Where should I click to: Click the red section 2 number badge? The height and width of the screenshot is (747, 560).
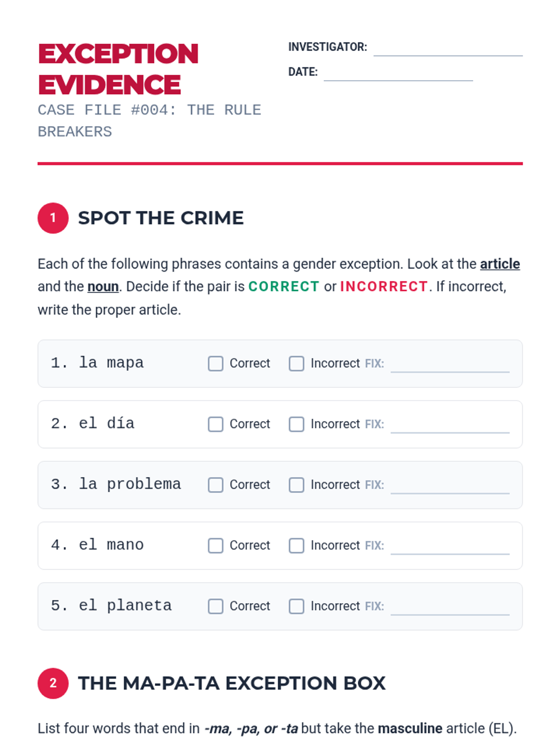[x=53, y=684]
